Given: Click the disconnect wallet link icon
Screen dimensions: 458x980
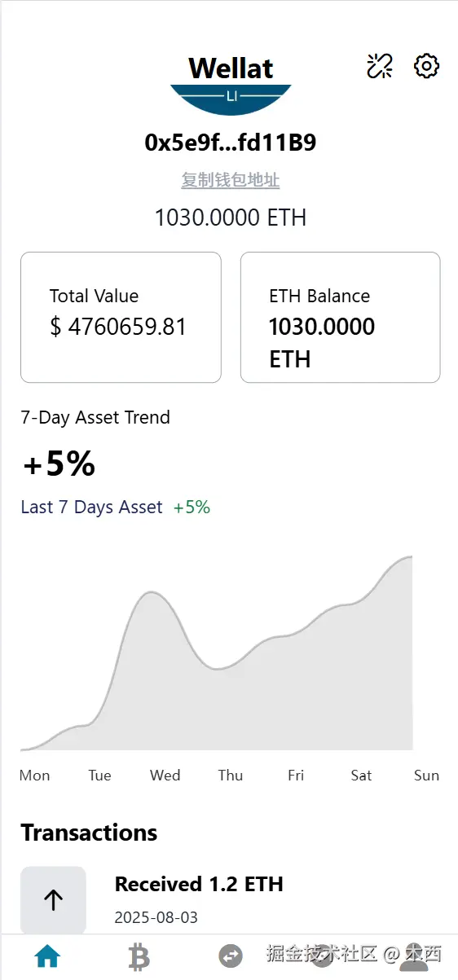Looking at the screenshot, I should [380, 66].
